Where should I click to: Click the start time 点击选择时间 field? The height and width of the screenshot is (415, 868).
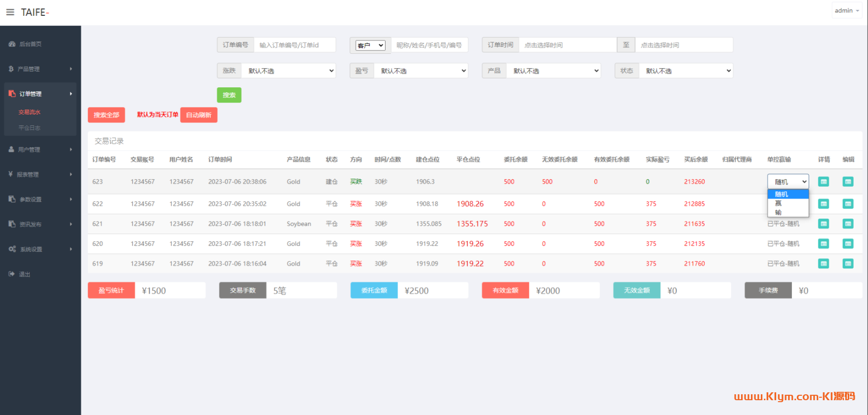point(568,45)
